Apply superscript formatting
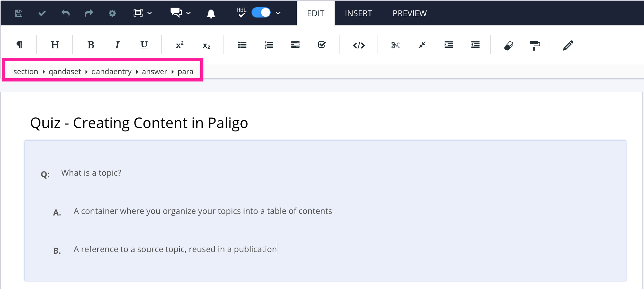Viewport: 644px width, 289px height. [179, 45]
